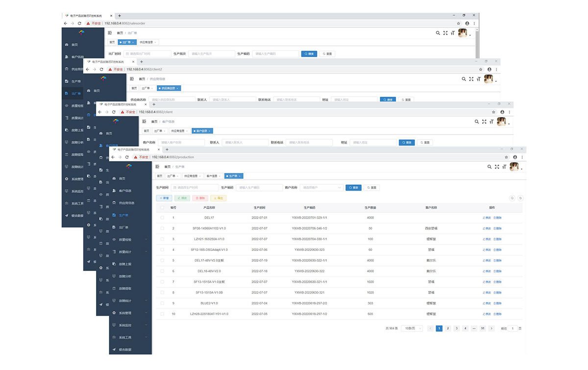Viewport: 588px width, 370px height.
Task: Click the 重置 button in the production window
Action: (371, 188)
